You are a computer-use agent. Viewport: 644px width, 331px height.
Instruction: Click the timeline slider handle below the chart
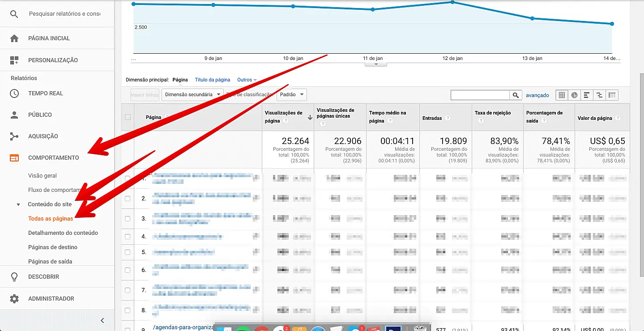(375, 64)
